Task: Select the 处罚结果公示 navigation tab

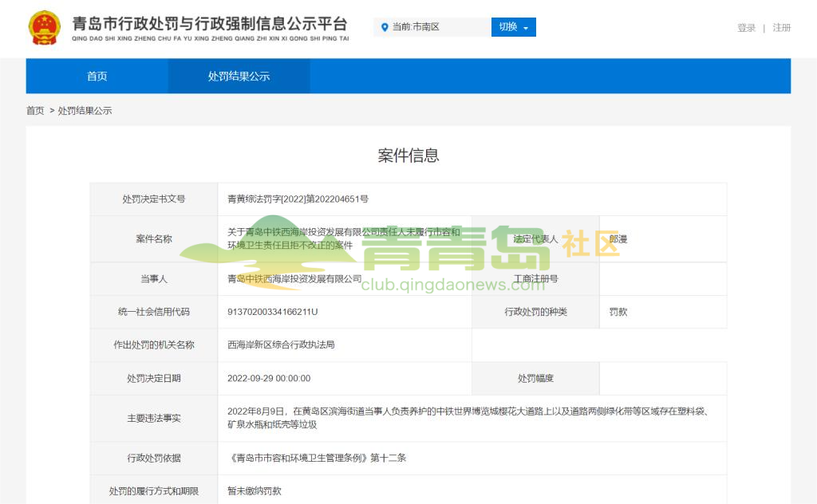Action: (239, 76)
